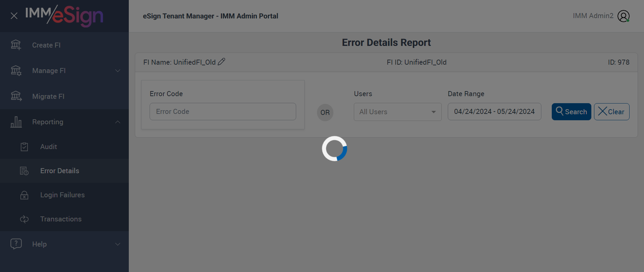The image size is (644, 272).
Task: Click the IMM eSign logo
Action: [x=64, y=16]
